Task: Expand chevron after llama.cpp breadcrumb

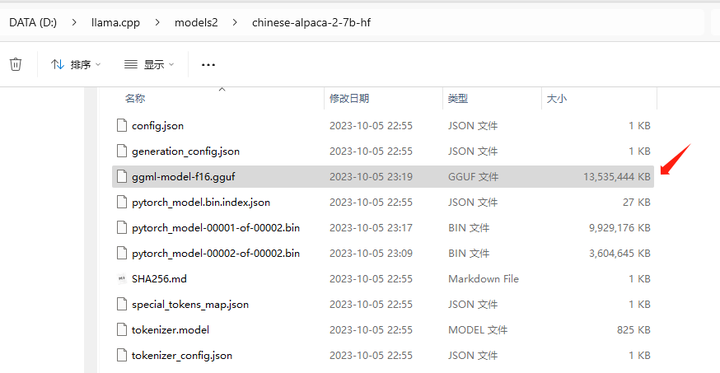Action: point(158,22)
